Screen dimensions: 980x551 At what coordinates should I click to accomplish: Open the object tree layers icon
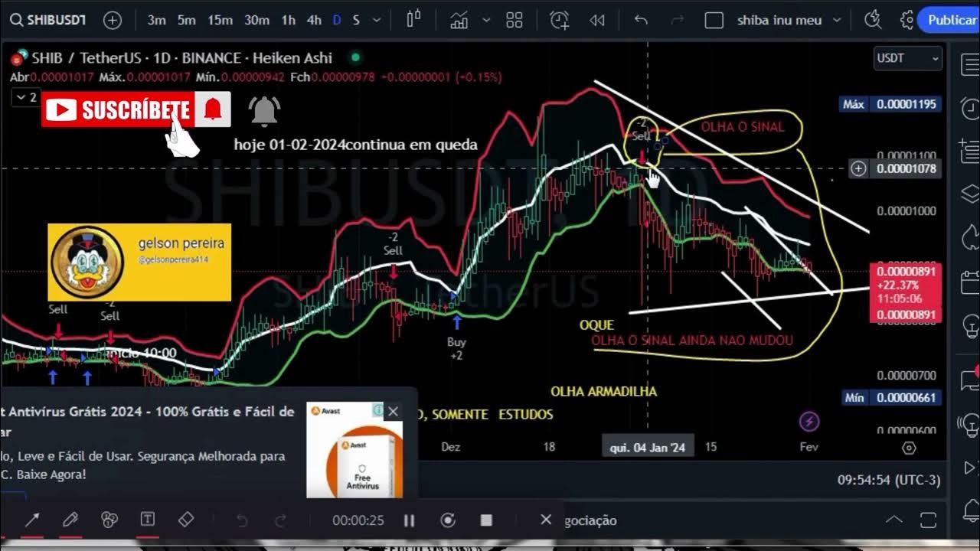[x=969, y=193]
